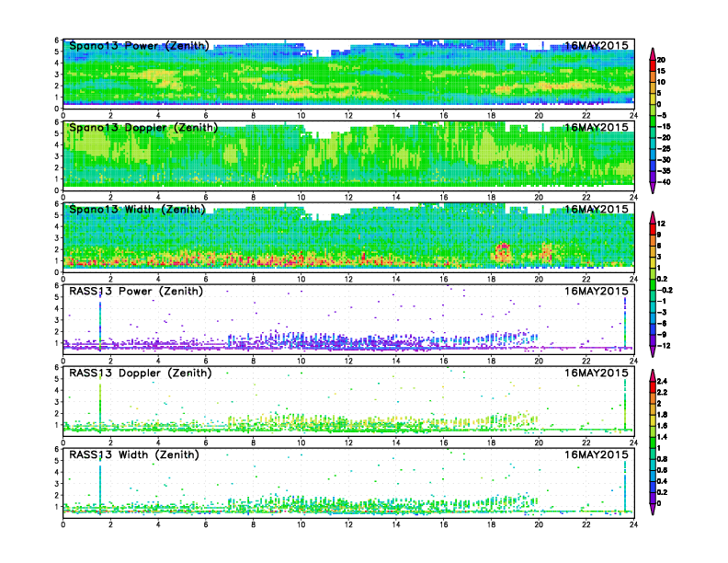Click the "Spano13 Power (Zenith)" panel title
728x563 pixels.
coord(139,45)
